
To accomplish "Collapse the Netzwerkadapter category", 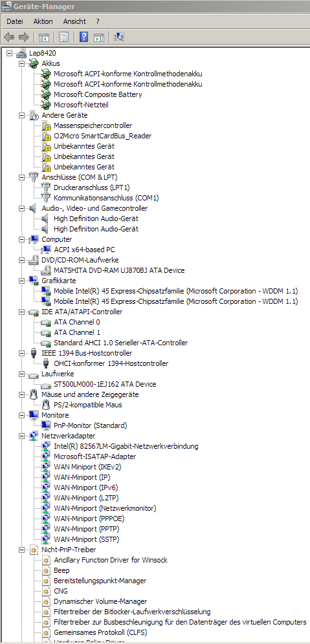I will point(21,436).
